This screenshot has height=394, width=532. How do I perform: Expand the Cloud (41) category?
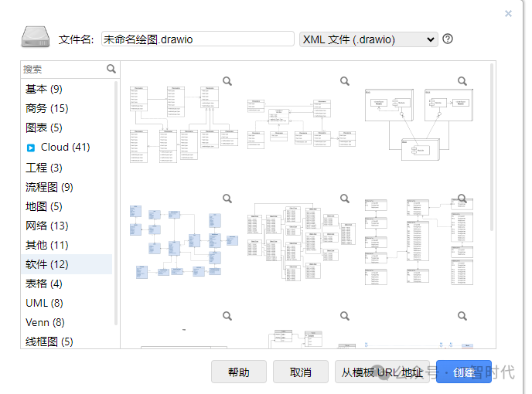pyautogui.click(x=65, y=147)
